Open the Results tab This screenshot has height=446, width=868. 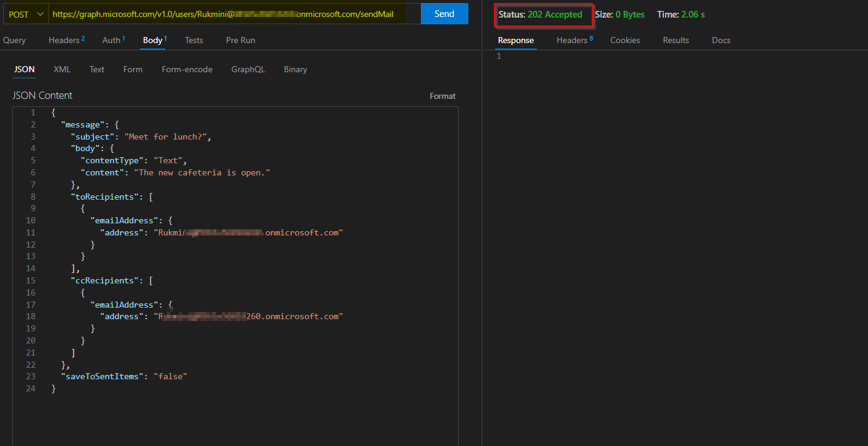(676, 40)
